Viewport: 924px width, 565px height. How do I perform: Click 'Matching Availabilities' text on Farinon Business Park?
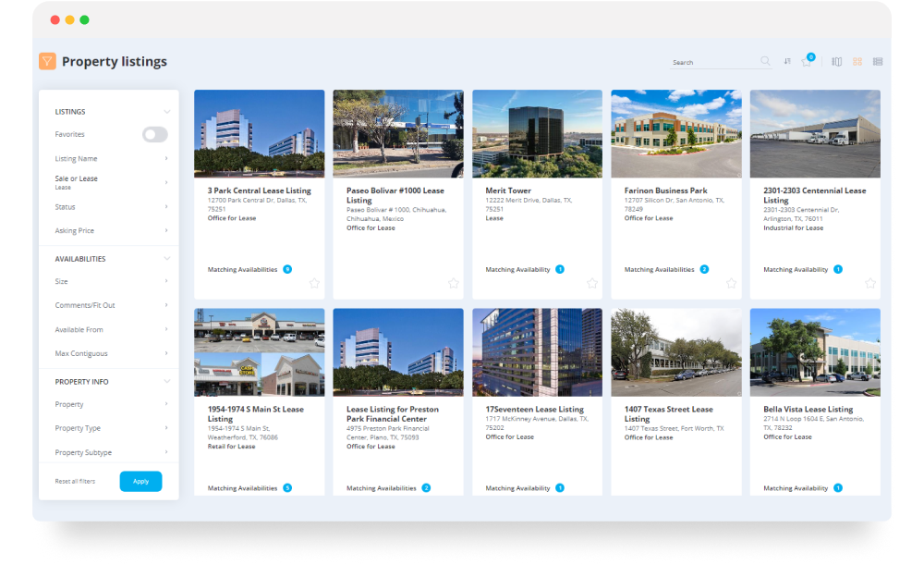tap(660, 269)
